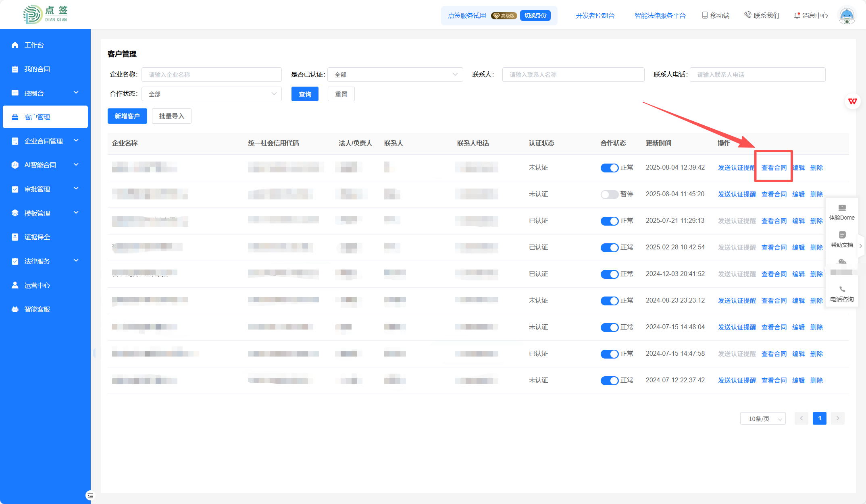This screenshot has width=866, height=504.
Task: Open 消息中心 bell icon in header
Action: (x=797, y=16)
